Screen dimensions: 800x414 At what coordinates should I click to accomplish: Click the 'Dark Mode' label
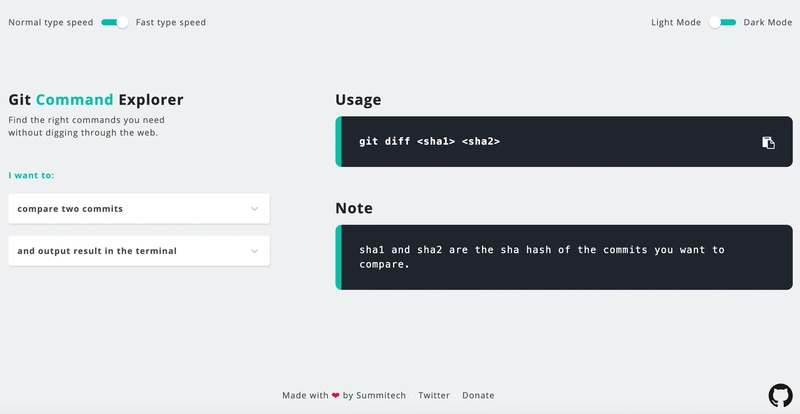tap(768, 22)
